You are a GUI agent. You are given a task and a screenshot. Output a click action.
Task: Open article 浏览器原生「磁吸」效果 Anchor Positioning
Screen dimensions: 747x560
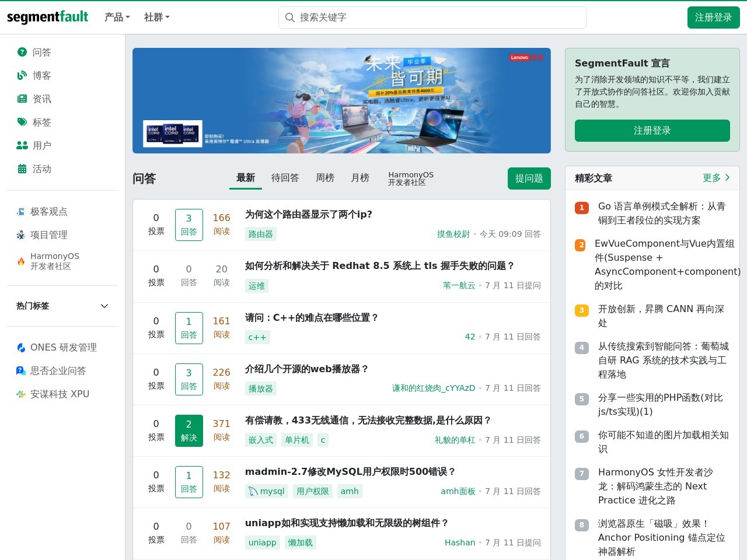(x=662, y=537)
